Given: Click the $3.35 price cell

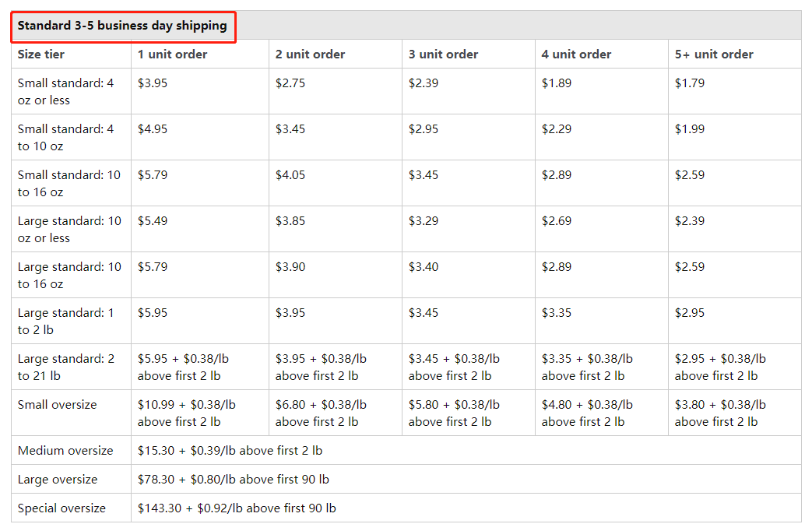Looking at the screenshot, I should [557, 313].
